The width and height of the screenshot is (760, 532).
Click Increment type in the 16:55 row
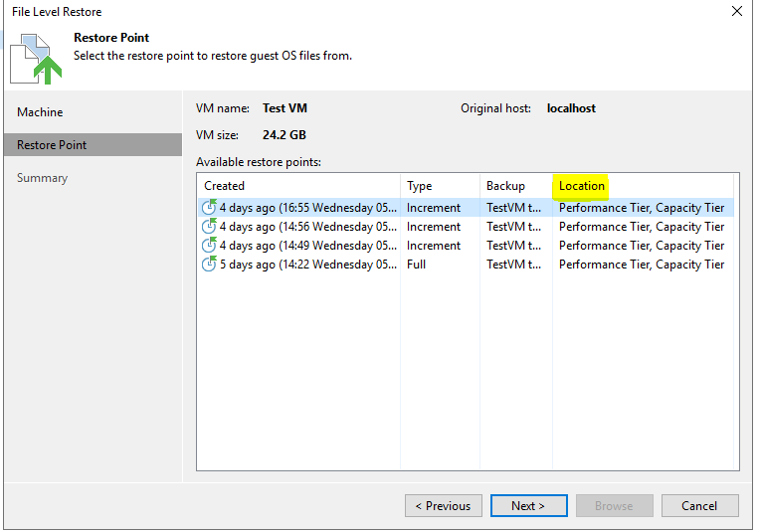coord(434,208)
